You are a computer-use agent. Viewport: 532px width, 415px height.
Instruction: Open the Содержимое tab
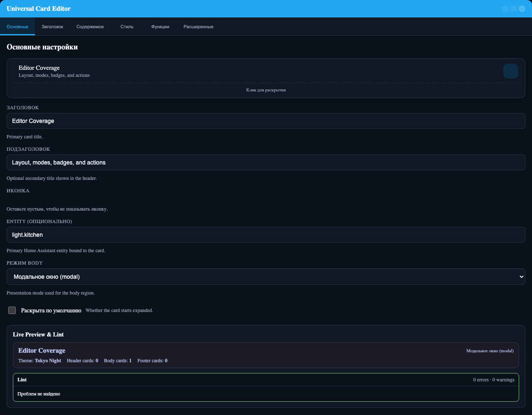point(90,26)
